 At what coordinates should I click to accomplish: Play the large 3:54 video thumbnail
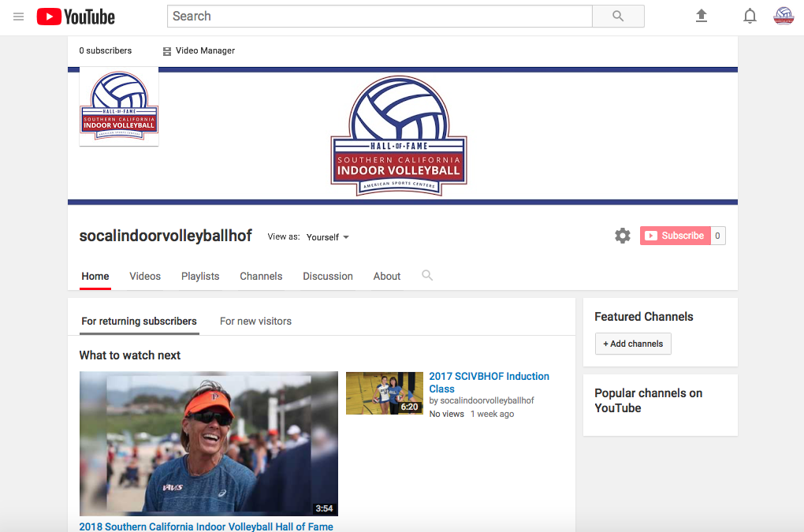(209, 443)
